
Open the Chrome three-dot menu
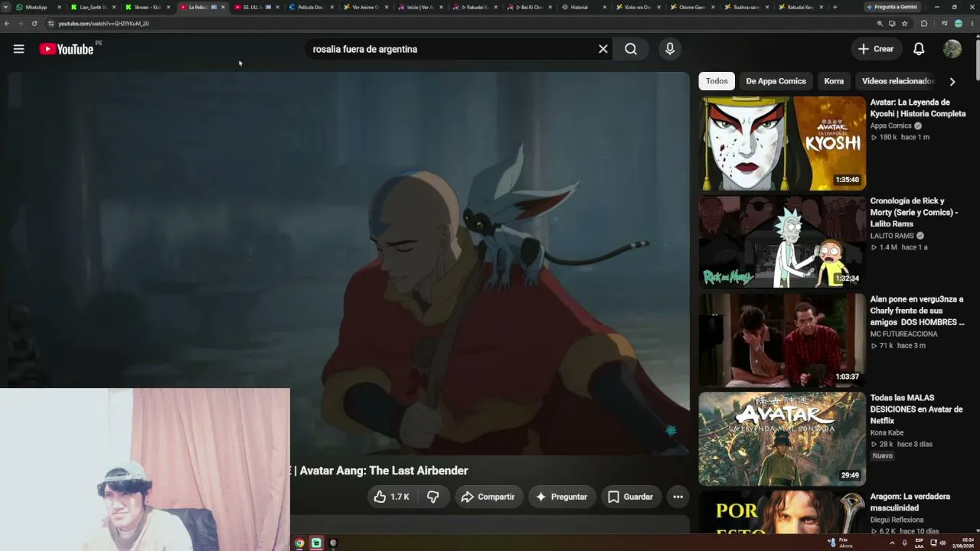972,24
